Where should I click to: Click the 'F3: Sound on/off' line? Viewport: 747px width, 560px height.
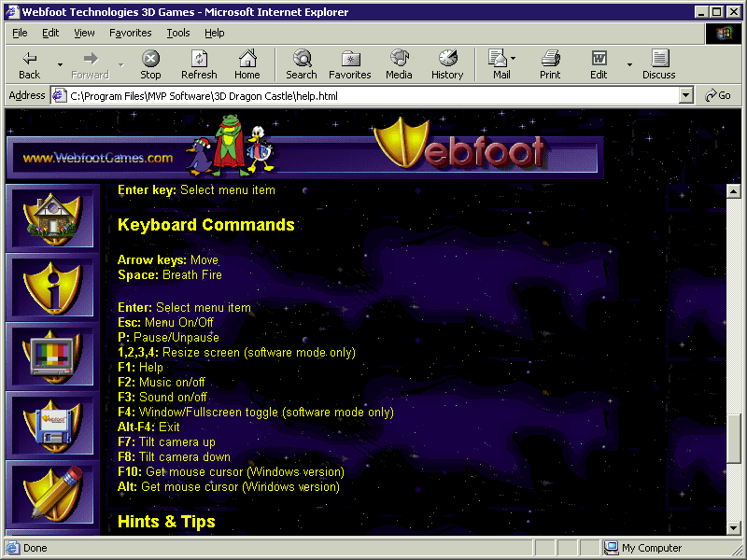click(162, 398)
